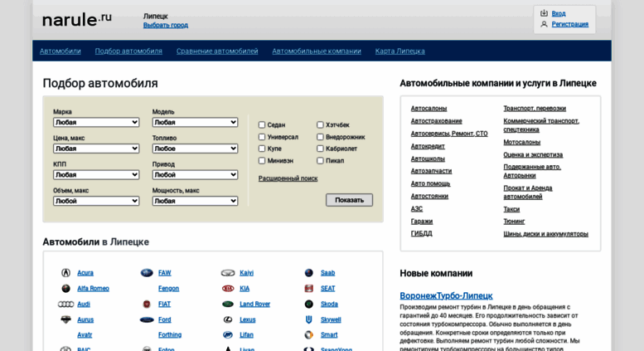The height and width of the screenshot is (351, 644).
Task: Click the Lifan logo icon
Action: coord(228,335)
